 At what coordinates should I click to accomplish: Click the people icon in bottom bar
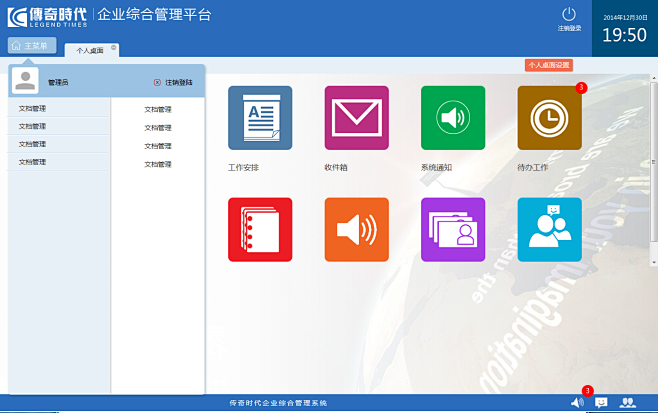click(628, 403)
